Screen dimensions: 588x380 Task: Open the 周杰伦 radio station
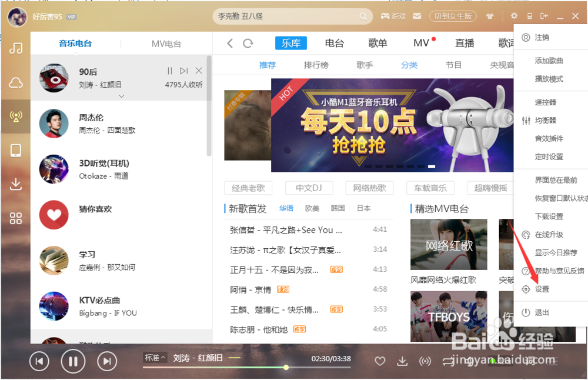click(x=121, y=124)
